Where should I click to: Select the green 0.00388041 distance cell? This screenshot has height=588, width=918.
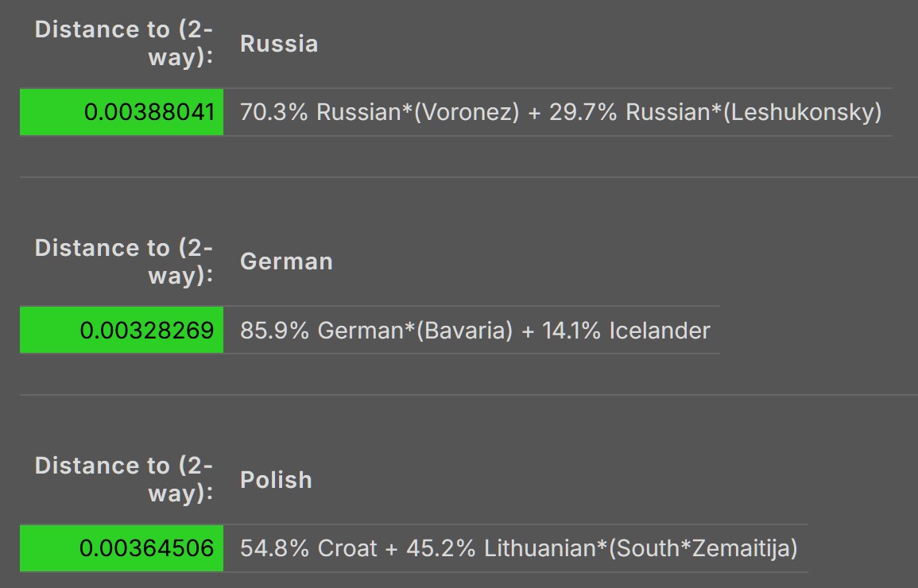121,112
